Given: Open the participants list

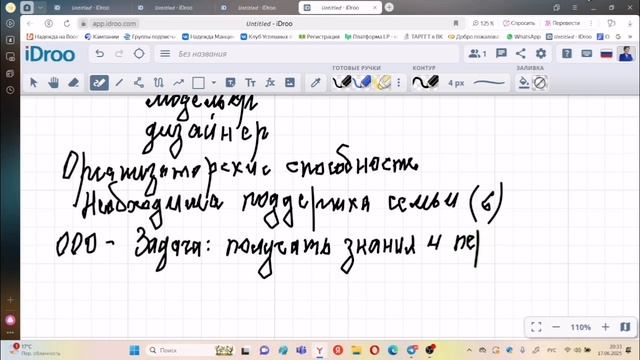Looking at the screenshot, I should [478, 53].
